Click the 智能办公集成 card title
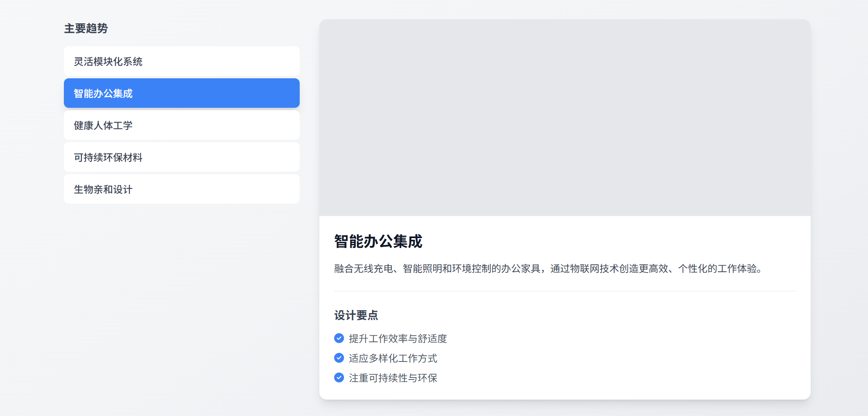Screen dimensions: 868x416 pyautogui.click(x=378, y=241)
